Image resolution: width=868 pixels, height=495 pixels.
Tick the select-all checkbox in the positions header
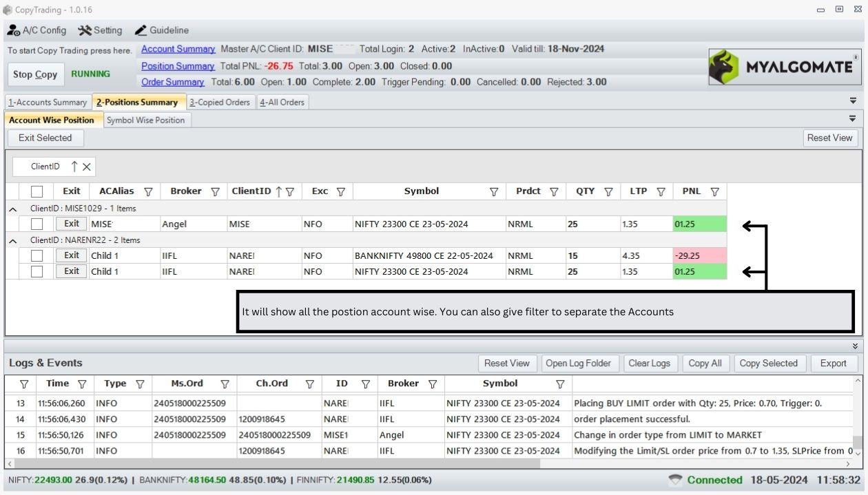37,191
